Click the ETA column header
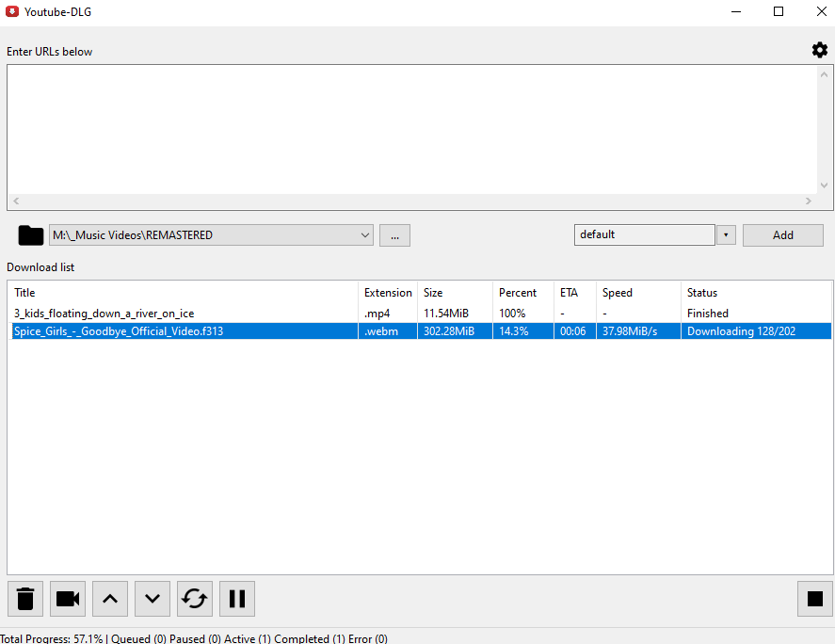 [574, 293]
